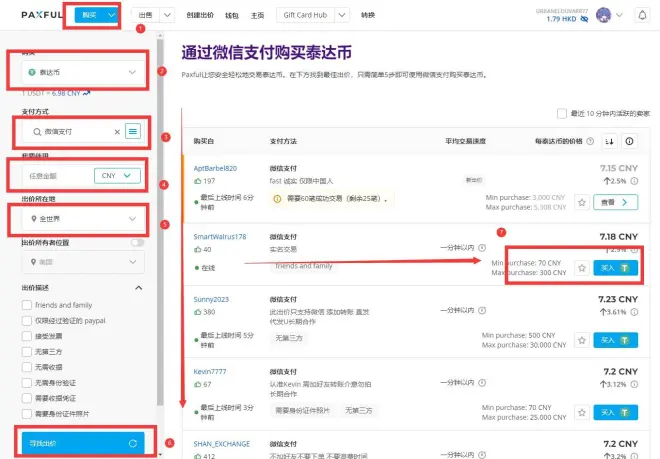The image size is (660, 459).
Task: Clear the 微信支付 payment method with X
Action: pos(117,131)
